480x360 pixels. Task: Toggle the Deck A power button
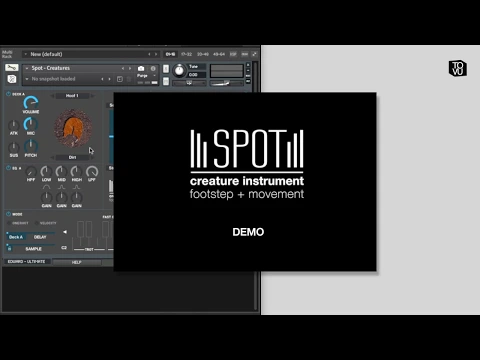pos(8,94)
